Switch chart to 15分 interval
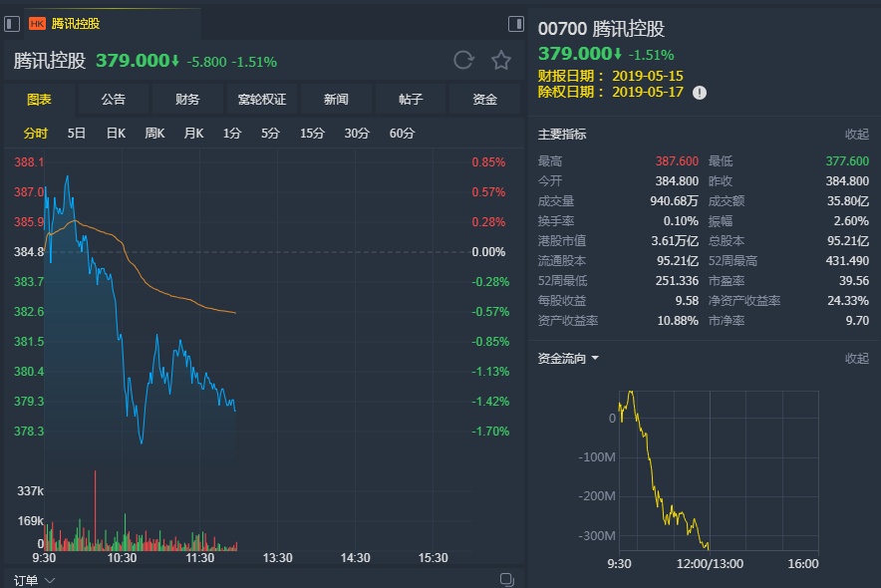 312,133
